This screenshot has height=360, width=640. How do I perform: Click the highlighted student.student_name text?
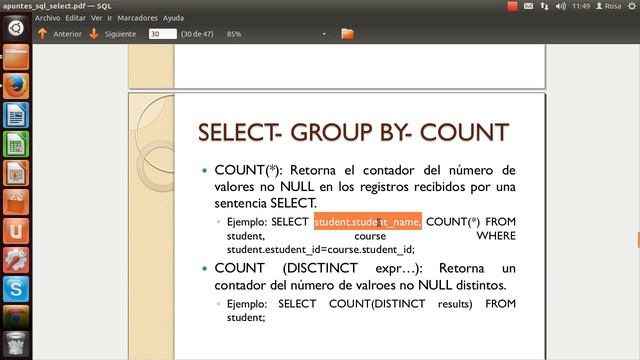point(367,222)
